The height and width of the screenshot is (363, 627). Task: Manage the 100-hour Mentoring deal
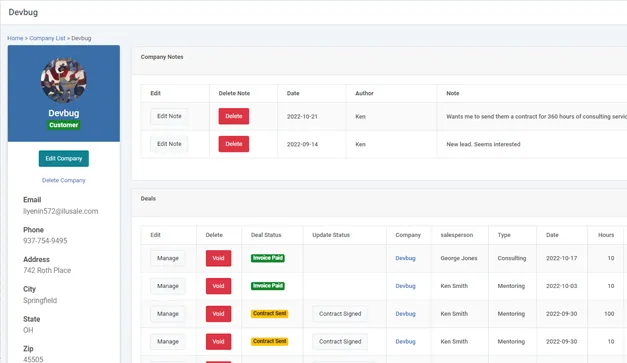pos(168,314)
